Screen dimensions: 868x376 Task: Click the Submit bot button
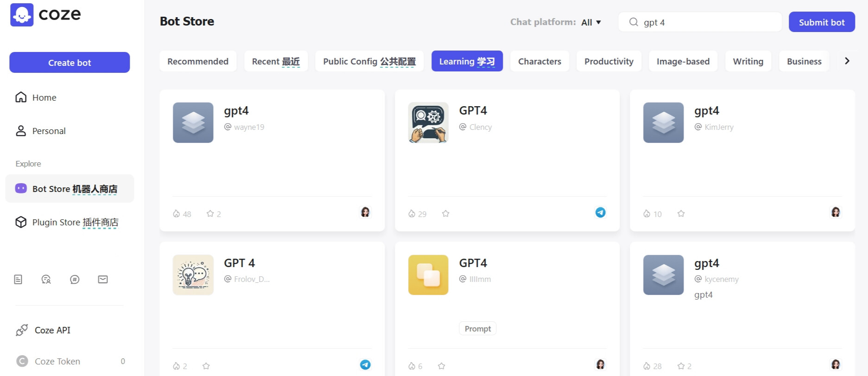coord(822,22)
